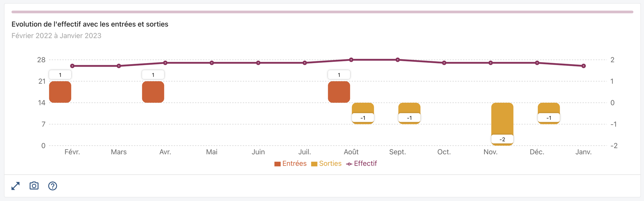This screenshot has height=201, width=644.
Task: Click the -1 label on the Août bar
Action: [363, 118]
